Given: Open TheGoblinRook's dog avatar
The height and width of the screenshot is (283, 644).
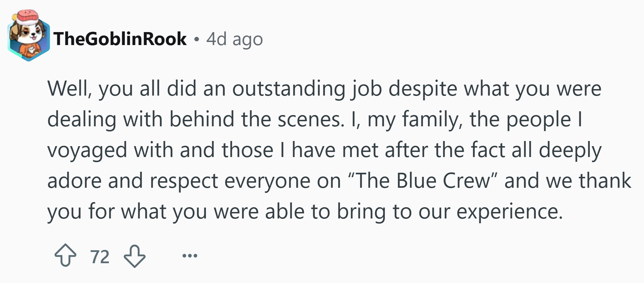Looking at the screenshot, I should (x=29, y=36).
